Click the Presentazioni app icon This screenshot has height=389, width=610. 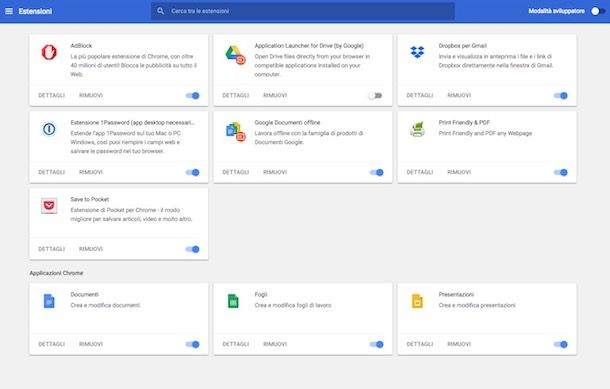coord(417,301)
